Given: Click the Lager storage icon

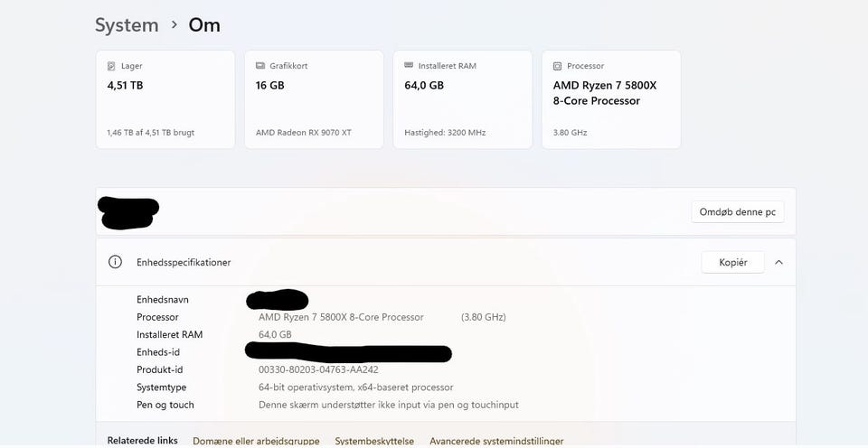Looking at the screenshot, I should 112,66.
